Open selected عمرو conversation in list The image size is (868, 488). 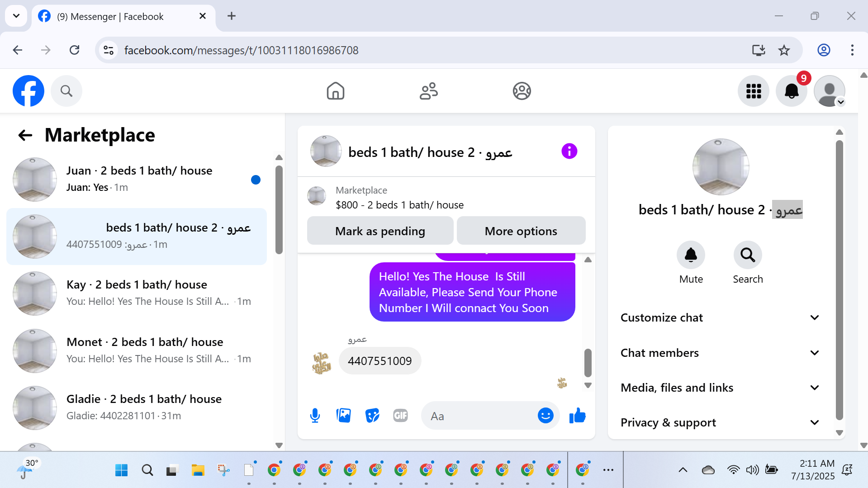point(137,236)
